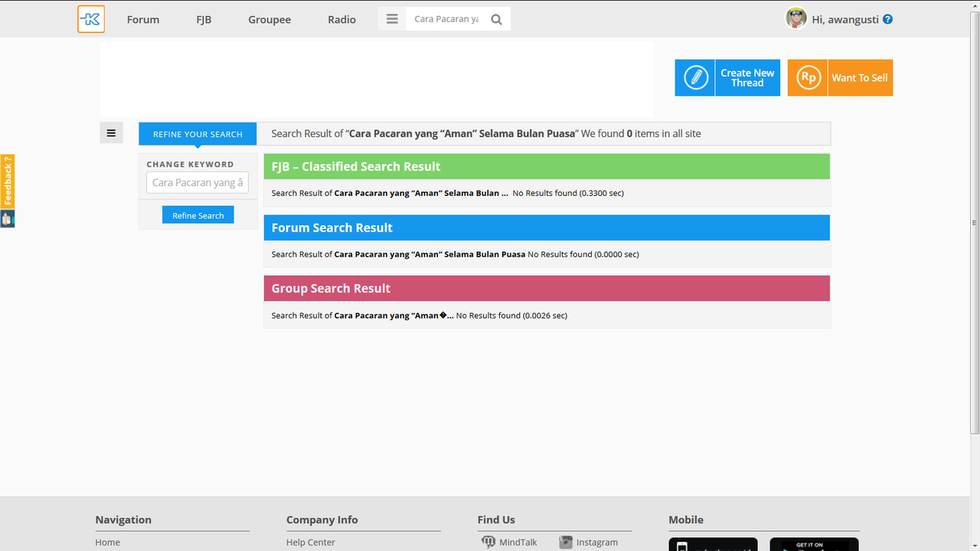980x551 pixels.
Task: Open the MindTalk link
Action: coord(518,542)
